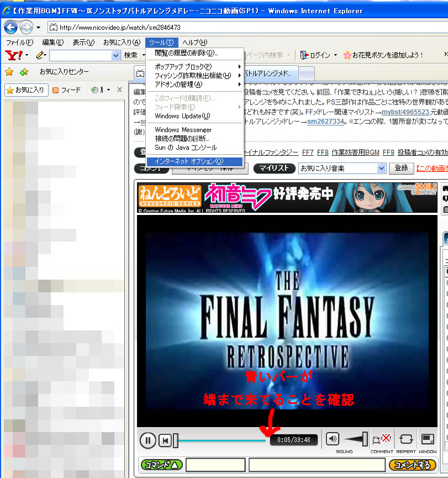448x478 pixels.
Task: Click the favorites star icon
Action: tap(9, 72)
